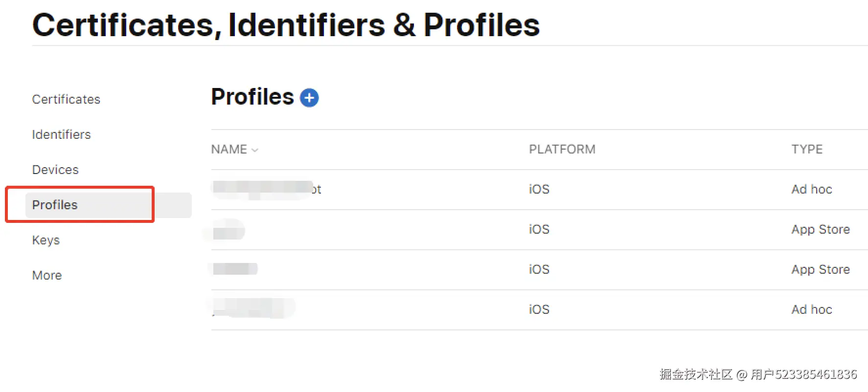Click iOS in the last profile row
Screen dimensions: 868x392
(x=539, y=309)
